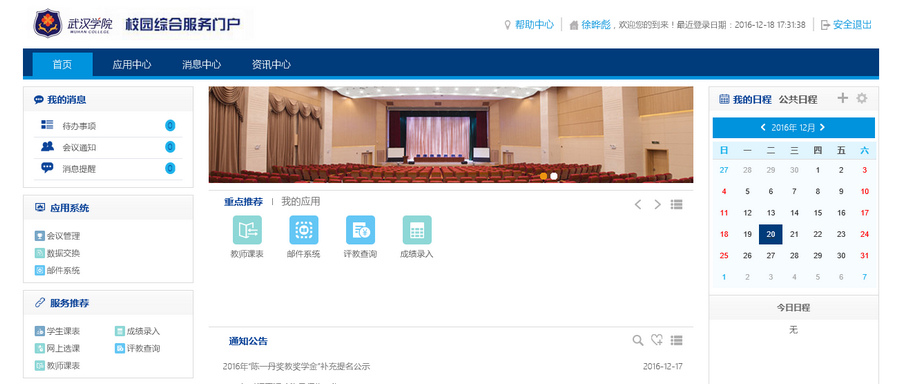Open the list view icon in 重点推荐

pos(676,204)
